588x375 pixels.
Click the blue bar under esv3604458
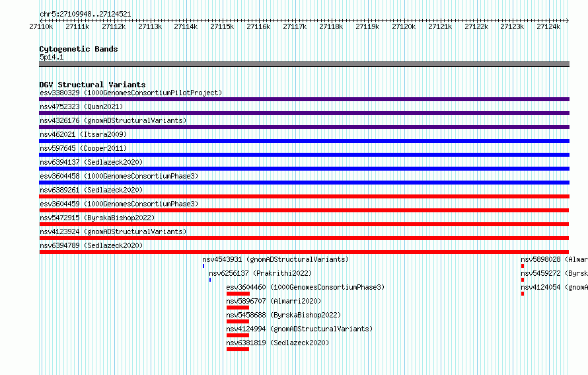click(x=304, y=183)
